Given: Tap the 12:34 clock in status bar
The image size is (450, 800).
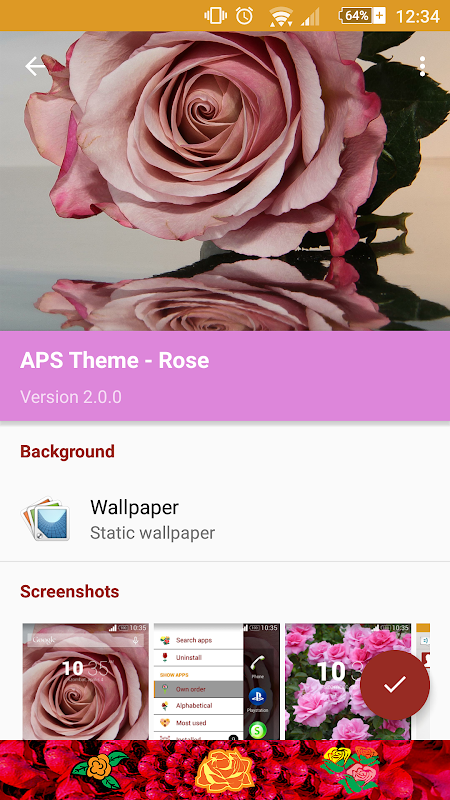Looking at the screenshot, I should pyautogui.click(x=417, y=16).
